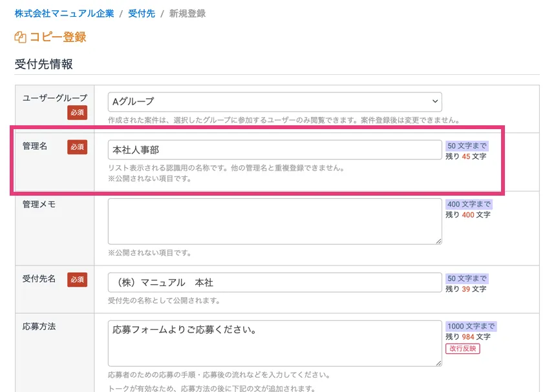Open the 株式会社マニュアル企業 breadcrumb link
The height and width of the screenshot is (392, 556).
pyautogui.click(x=64, y=13)
